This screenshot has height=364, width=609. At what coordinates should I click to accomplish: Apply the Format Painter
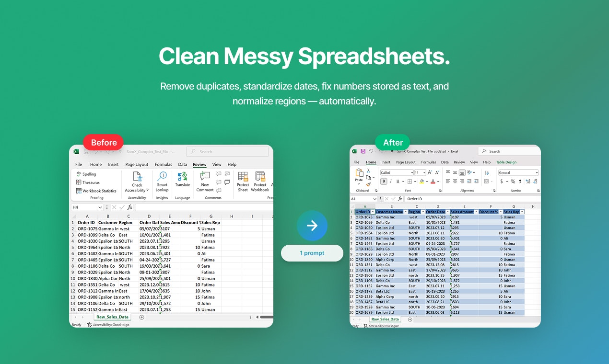pos(368,185)
